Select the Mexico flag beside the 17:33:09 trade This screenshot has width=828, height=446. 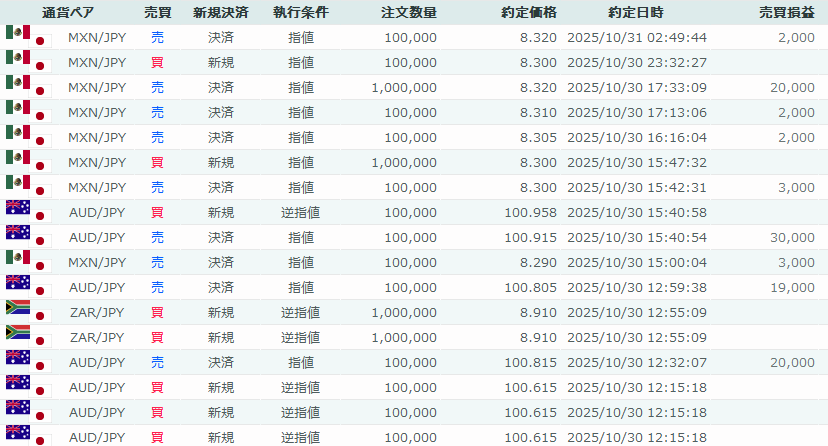point(17,83)
